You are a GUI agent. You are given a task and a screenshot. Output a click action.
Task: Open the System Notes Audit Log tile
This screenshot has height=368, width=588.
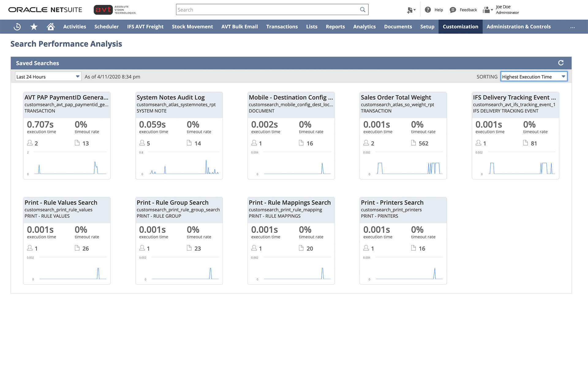click(x=170, y=98)
